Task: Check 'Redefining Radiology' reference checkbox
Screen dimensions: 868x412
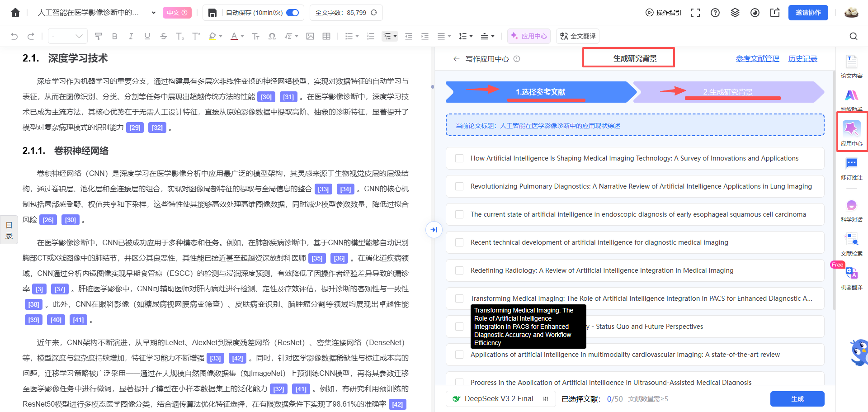Action: pyautogui.click(x=459, y=270)
